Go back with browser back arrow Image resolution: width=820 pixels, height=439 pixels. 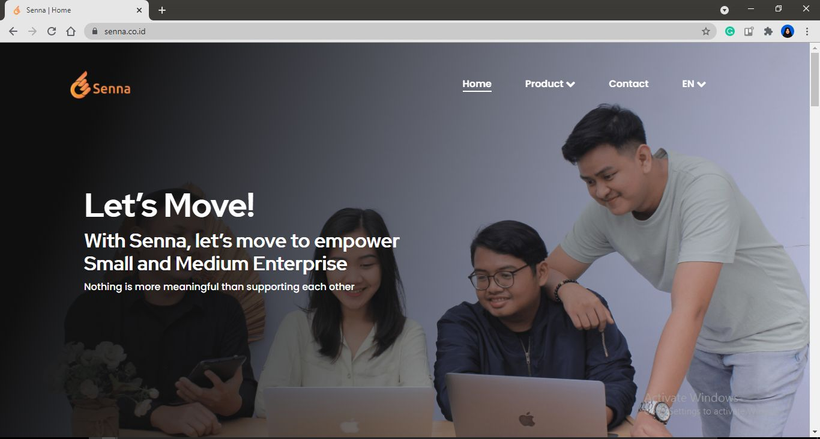[x=13, y=31]
